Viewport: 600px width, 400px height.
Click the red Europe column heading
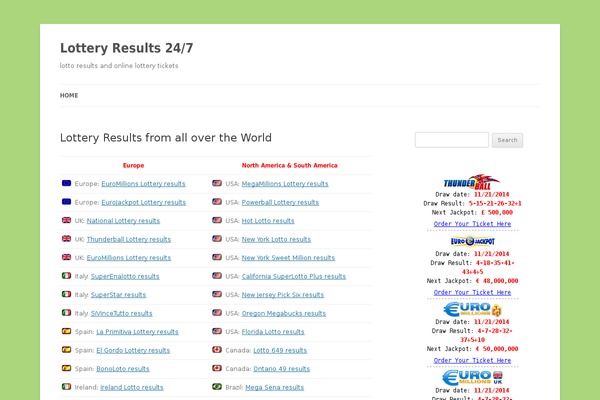[x=134, y=165]
